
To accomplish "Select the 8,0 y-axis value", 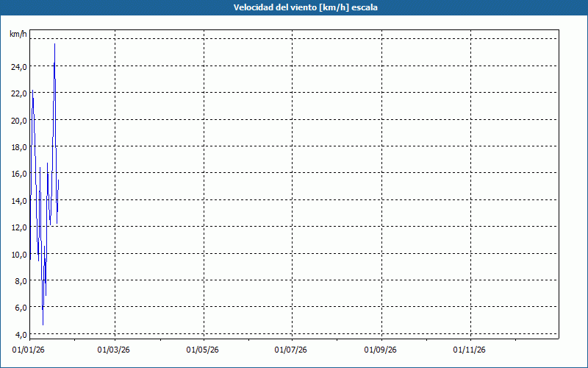I will pos(21,281).
